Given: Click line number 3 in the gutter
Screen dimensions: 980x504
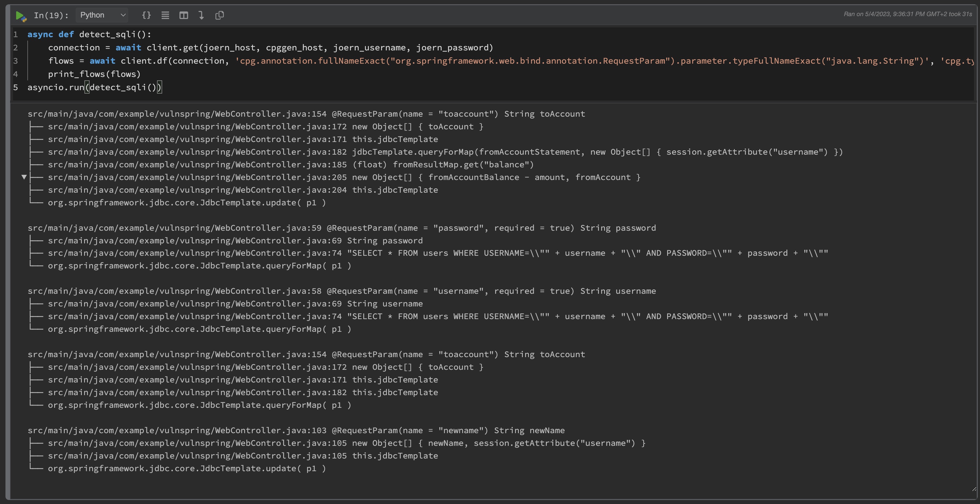Looking at the screenshot, I should 16,61.
